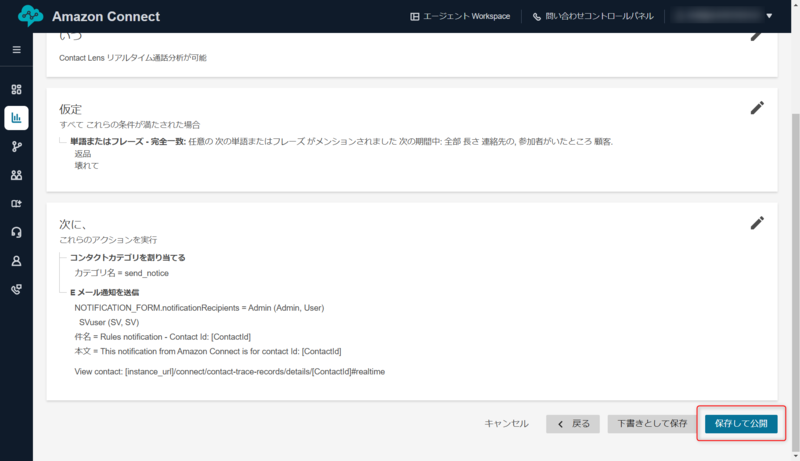Click the E メール通知を送信 heading

[x=105, y=293]
